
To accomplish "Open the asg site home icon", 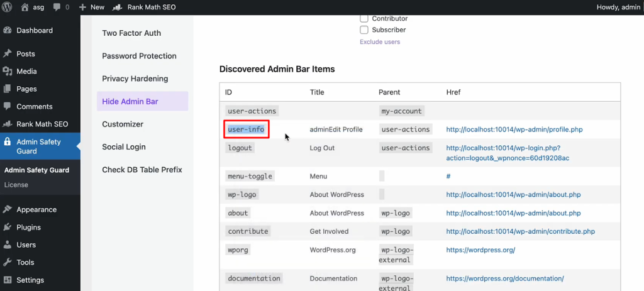I will [x=25, y=7].
